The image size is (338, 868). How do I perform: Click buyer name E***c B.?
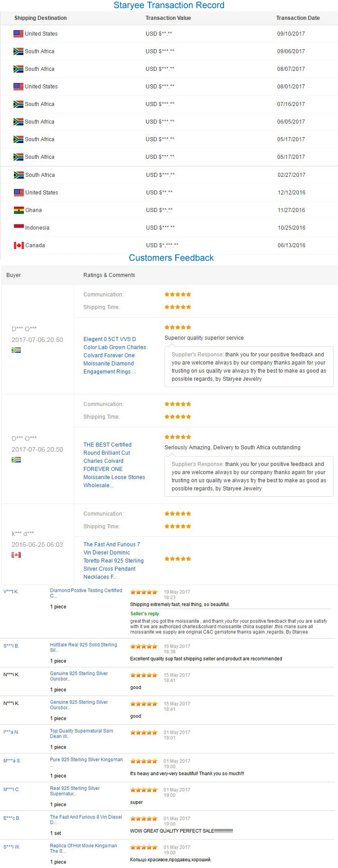(12, 818)
